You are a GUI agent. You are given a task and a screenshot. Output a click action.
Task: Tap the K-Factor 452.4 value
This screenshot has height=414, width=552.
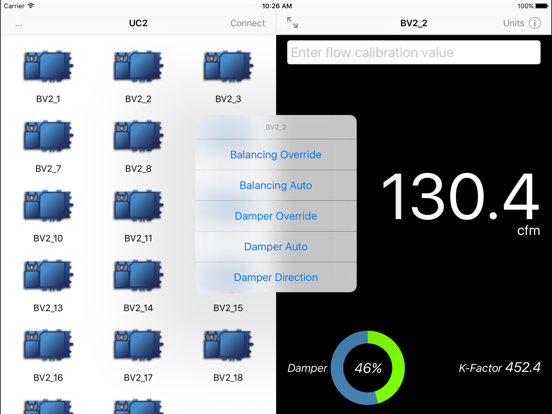[x=499, y=368]
